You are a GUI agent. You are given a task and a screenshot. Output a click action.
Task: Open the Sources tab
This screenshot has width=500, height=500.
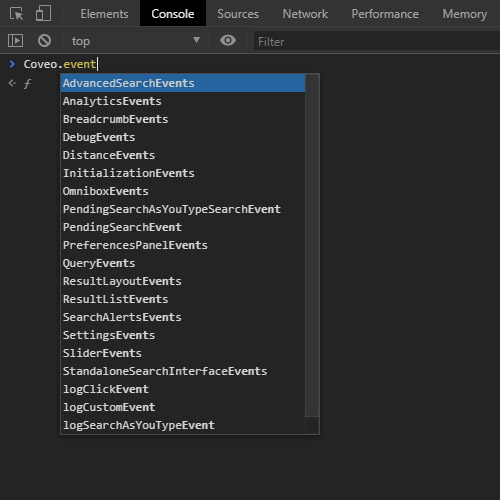(238, 14)
